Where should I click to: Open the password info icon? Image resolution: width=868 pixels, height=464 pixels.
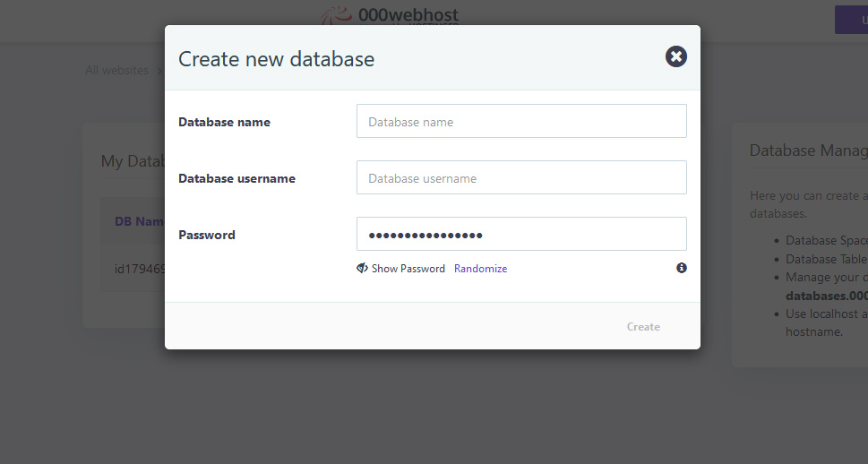pos(682,268)
